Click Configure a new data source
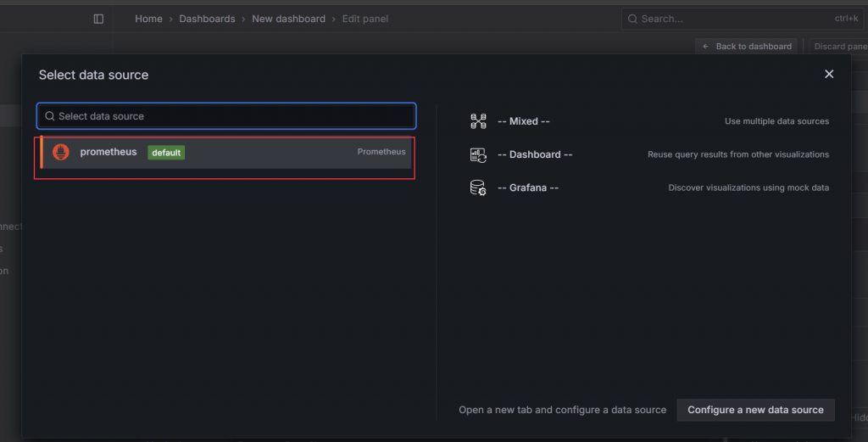The image size is (868, 442). click(755, 410)
